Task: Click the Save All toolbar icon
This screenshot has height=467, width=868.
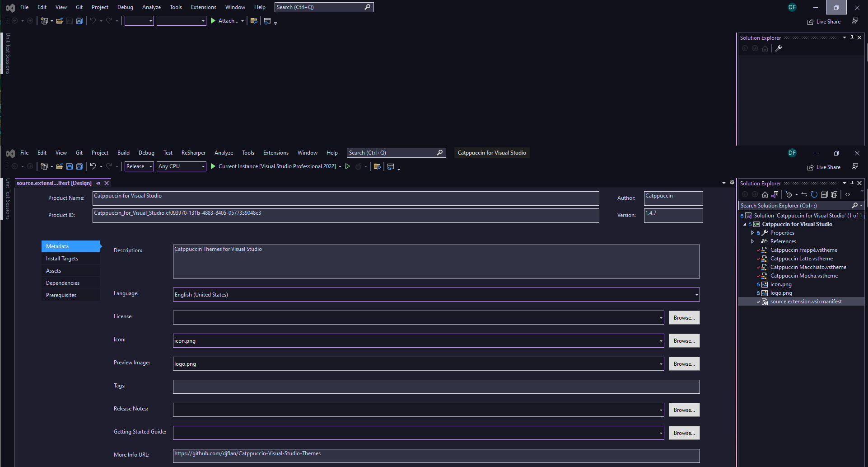Action: [x=79, y=166]
